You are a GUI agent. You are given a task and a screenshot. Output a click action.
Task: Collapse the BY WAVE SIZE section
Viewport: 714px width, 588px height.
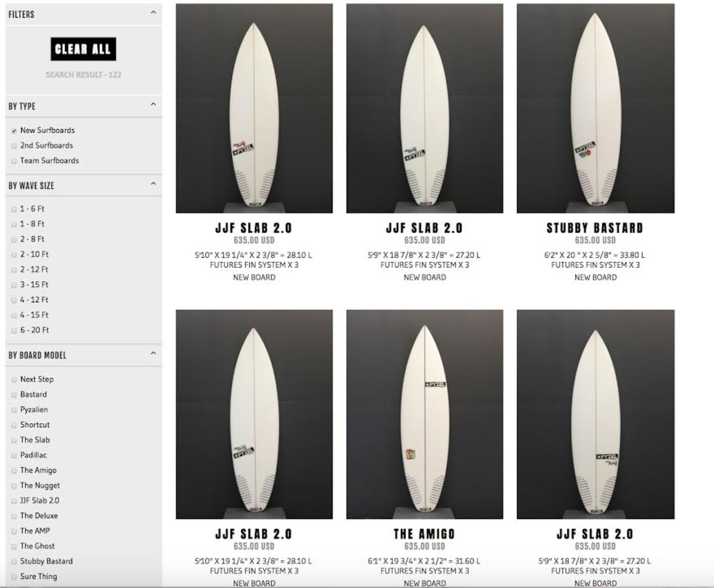[154, 185]
